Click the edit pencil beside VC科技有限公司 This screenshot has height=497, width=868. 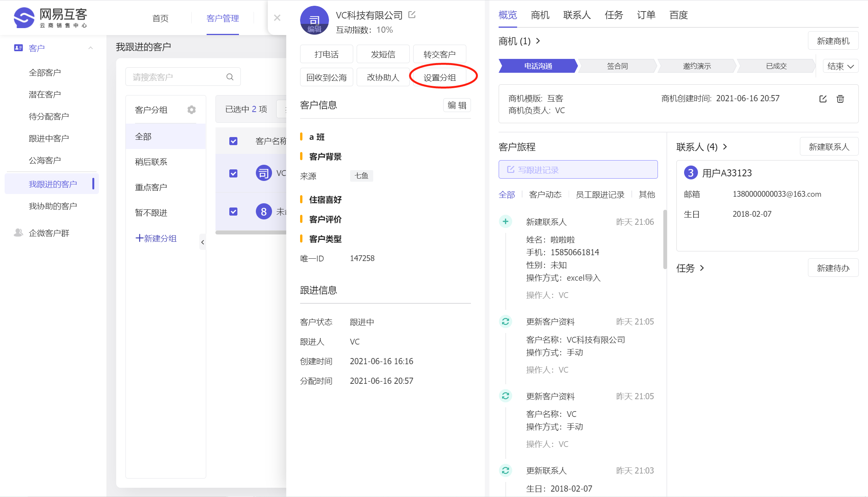[412, 15]
